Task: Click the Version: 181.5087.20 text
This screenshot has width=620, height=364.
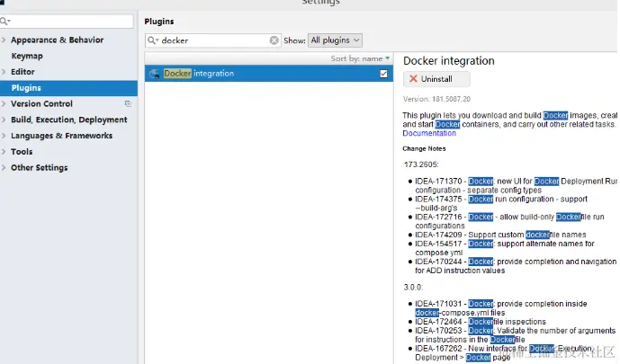Action: (x=436, y=99)
